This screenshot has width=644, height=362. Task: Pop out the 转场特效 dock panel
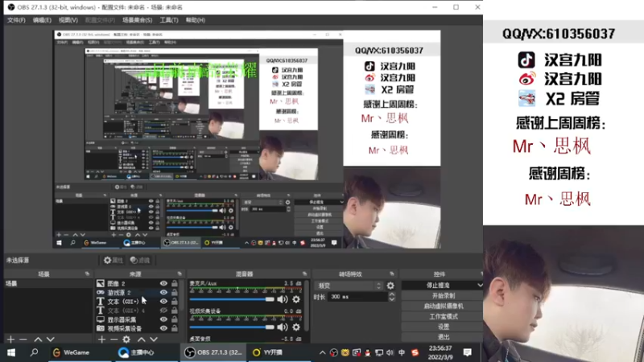[392, 274]
